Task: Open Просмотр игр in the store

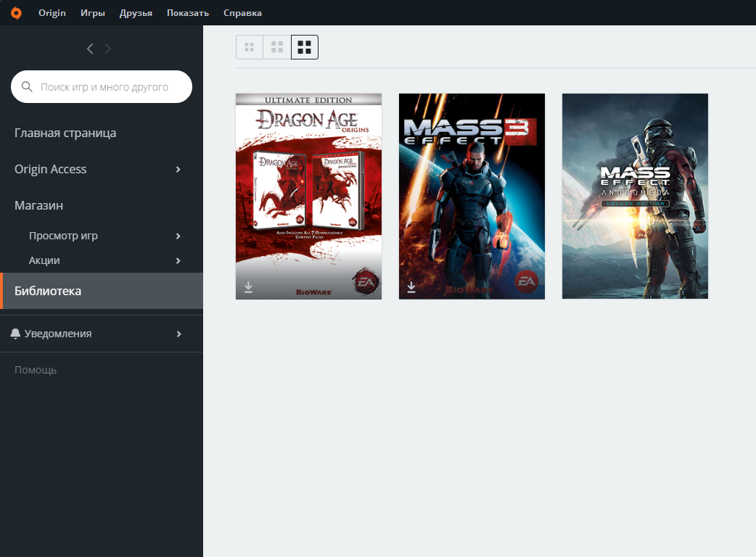Action: (63, 236)
